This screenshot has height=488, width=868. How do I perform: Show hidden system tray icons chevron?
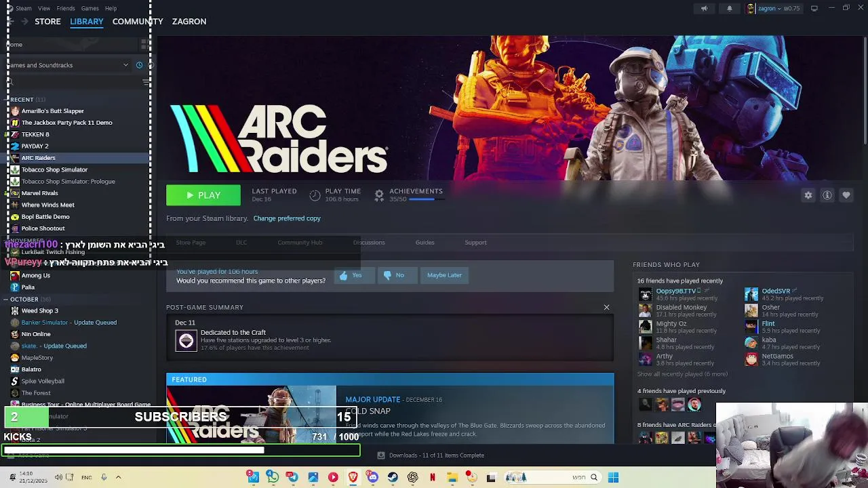tap(118, 477)
